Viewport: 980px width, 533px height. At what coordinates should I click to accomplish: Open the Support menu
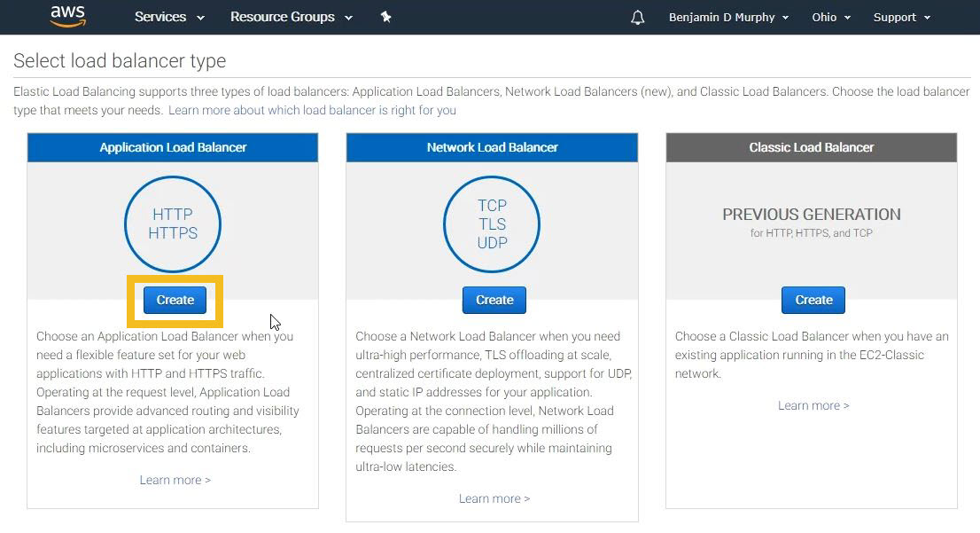coord(902,18)
